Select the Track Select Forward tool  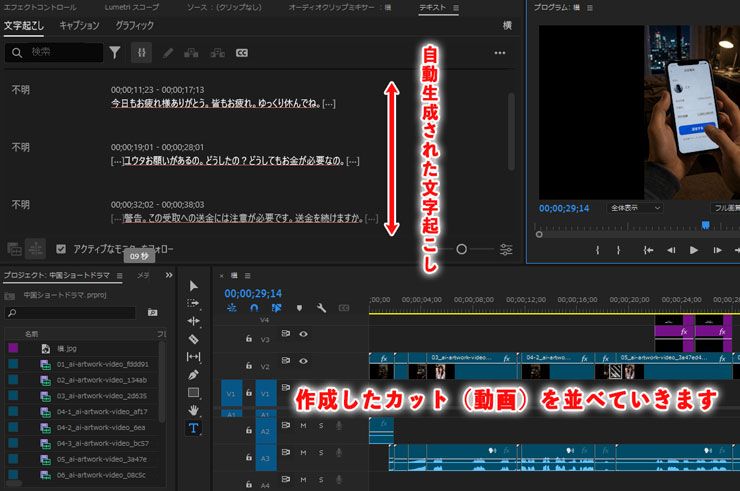193,303
